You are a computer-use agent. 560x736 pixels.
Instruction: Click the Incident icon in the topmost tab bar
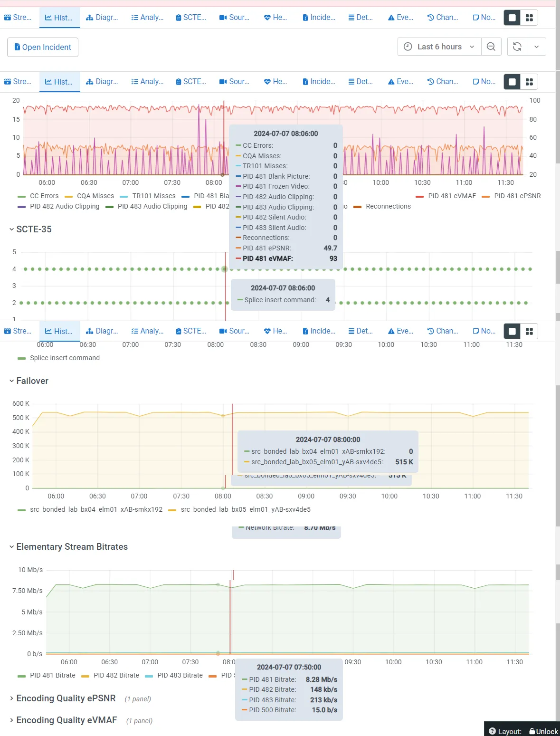click(x=305, y=18)
